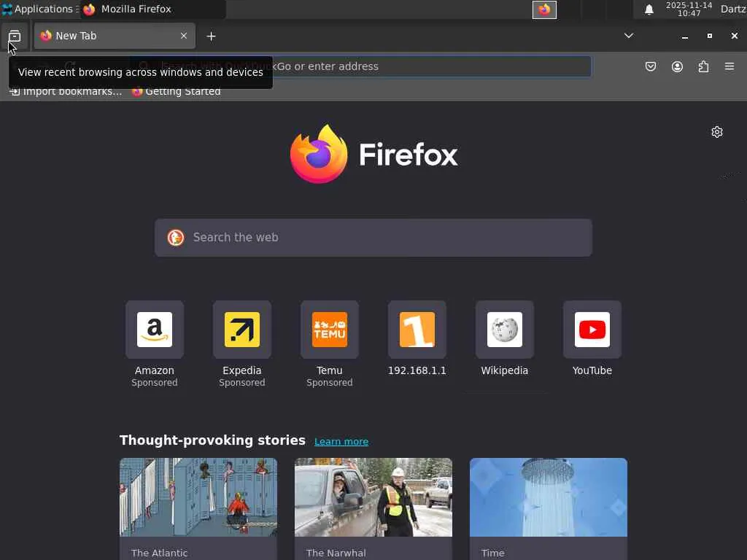Viewport: 747px width, 560px height.
Task: Open the Extensions puzzle icon
Action: coord(703,66)
